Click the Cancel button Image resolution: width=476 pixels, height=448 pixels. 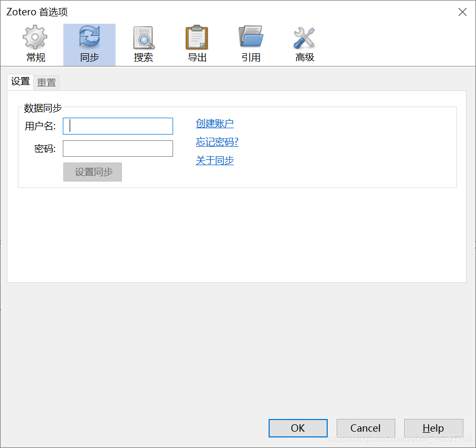pyautogui.click(x=366, y=428)
